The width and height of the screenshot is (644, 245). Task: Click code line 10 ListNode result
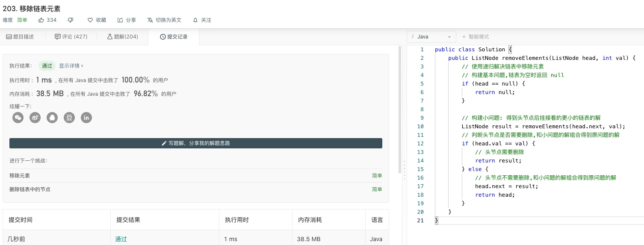pos(544,127)
